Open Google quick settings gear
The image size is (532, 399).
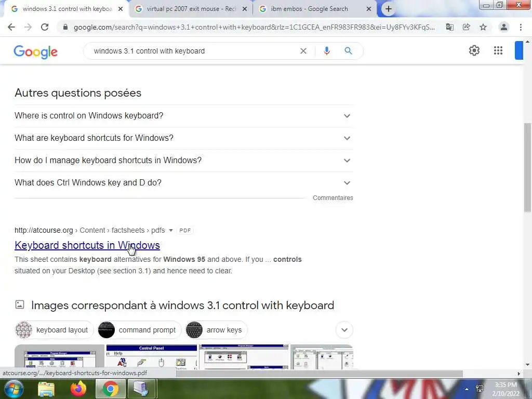tap(474, 50)
